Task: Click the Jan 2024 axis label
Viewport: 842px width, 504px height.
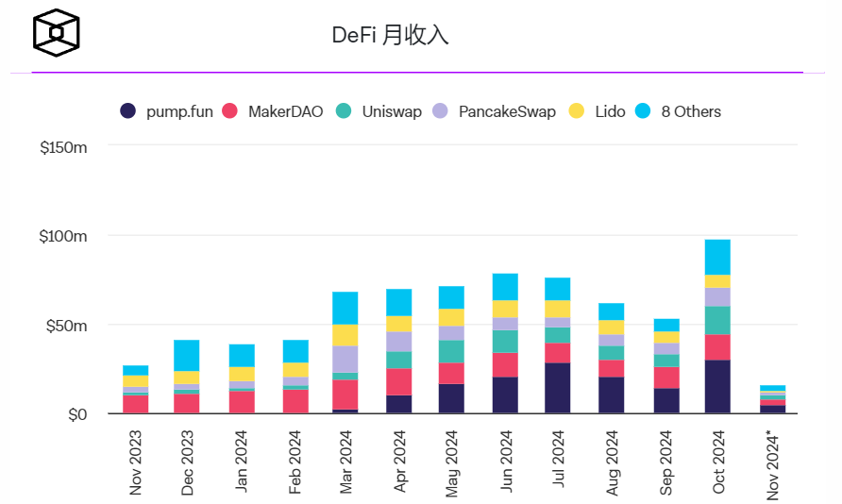Action: [x=242, y=462]
